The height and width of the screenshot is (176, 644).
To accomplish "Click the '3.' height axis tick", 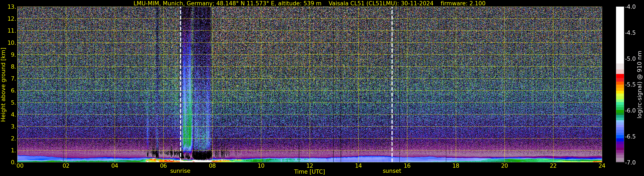I will [13, 126].
